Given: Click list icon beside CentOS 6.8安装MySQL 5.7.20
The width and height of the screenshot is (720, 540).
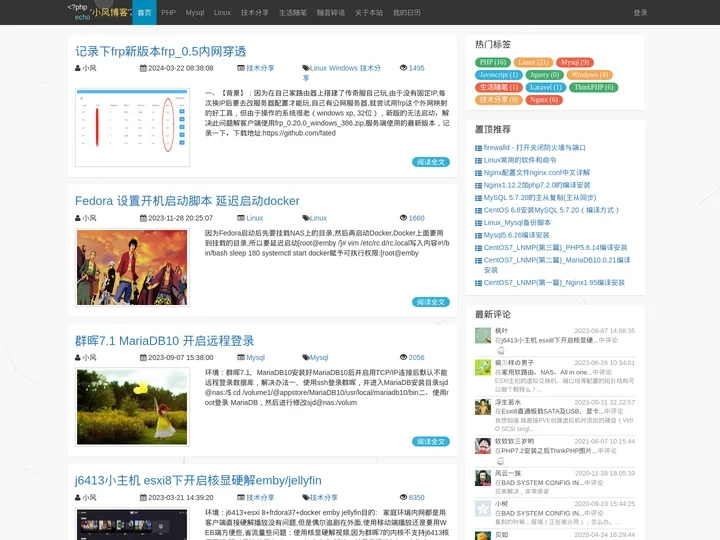Looking at the screenshot, I should tap(478, 210).
